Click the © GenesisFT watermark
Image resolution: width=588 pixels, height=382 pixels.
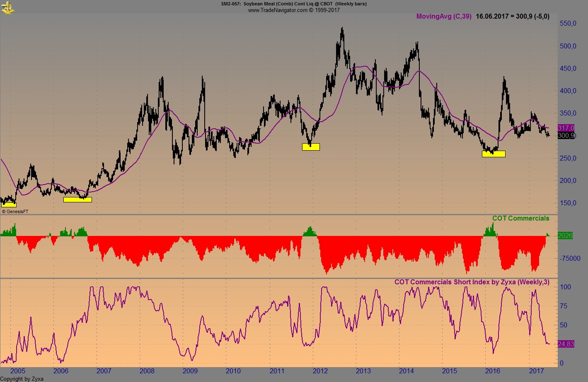(x=16, y=211)
